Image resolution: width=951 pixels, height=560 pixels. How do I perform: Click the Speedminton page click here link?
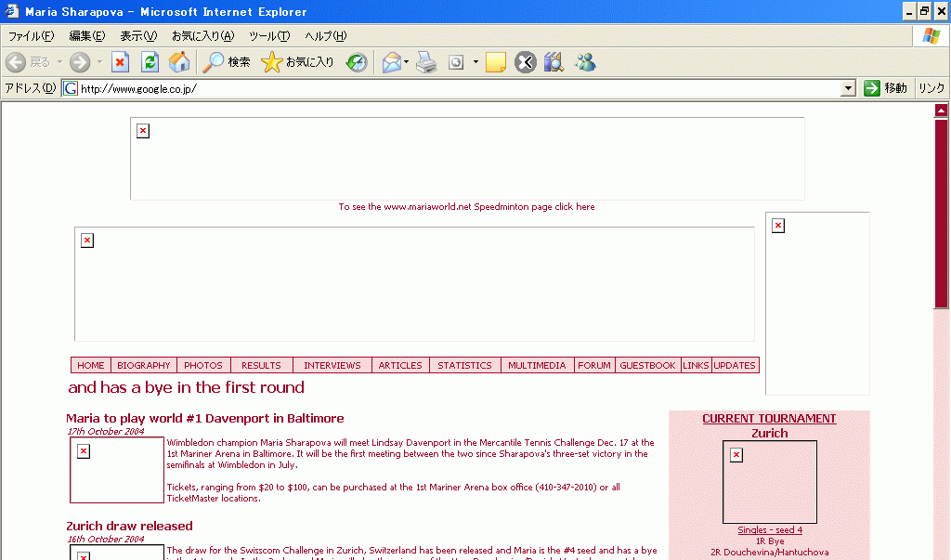[x=466, y=207]
